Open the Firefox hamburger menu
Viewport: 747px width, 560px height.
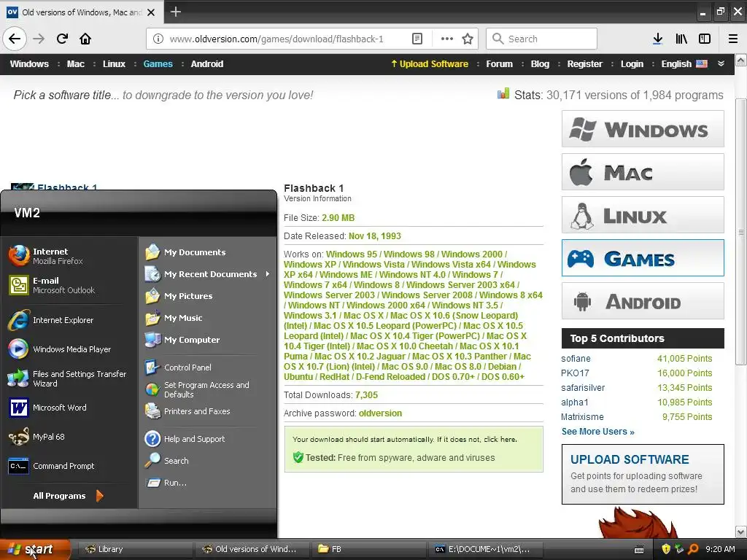733,39
